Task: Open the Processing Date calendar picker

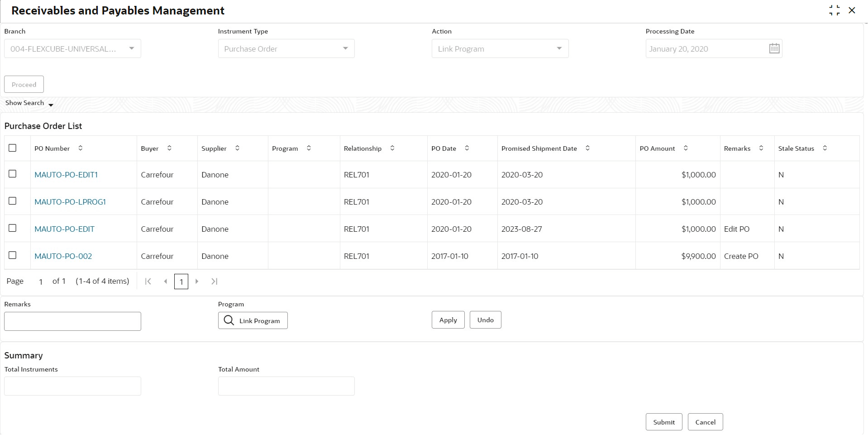Action: (774, 48)
